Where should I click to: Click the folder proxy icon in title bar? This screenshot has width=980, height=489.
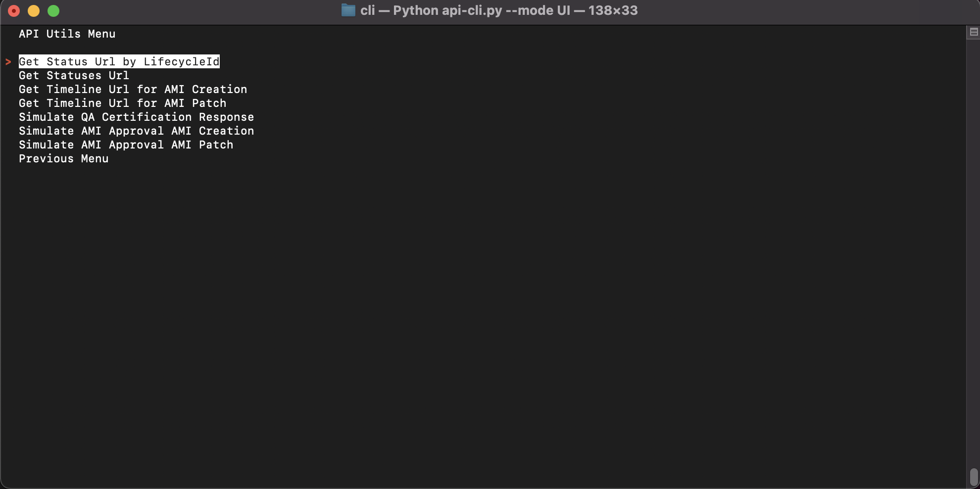(348, 10)
